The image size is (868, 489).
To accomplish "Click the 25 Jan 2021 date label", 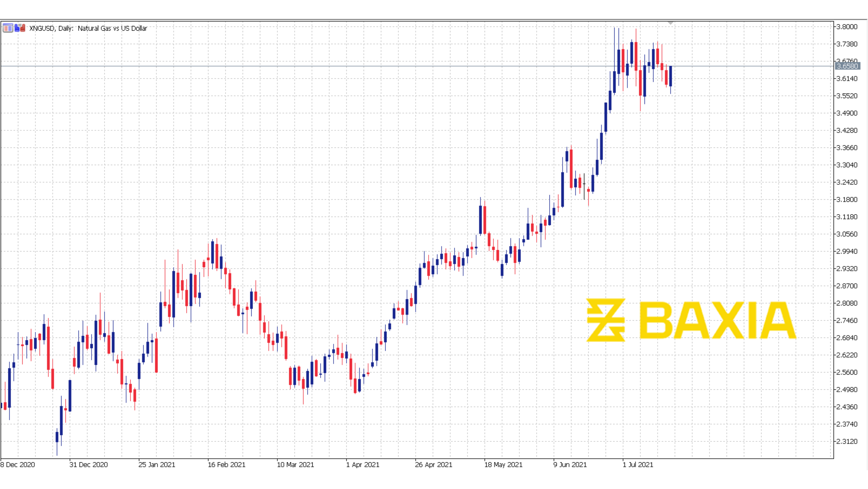I will click(x=157, y=464).
